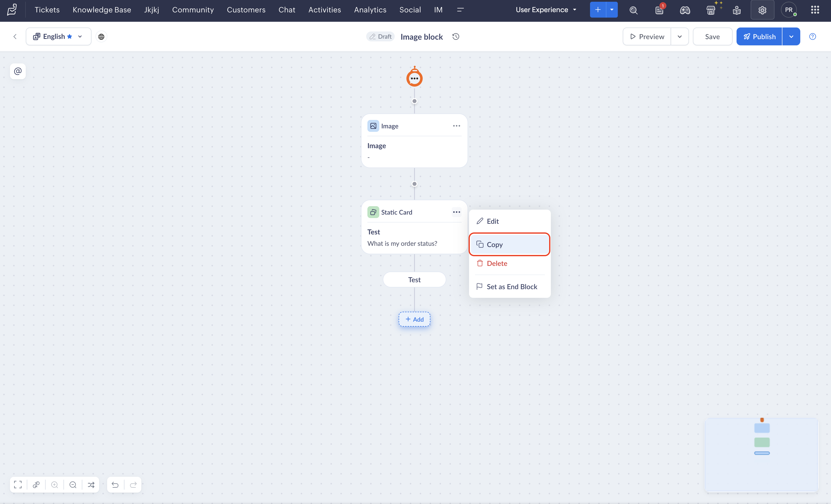The image size is (831, 504).
Task: Click the fit-to-screen icon
Action: click(18, 484)
